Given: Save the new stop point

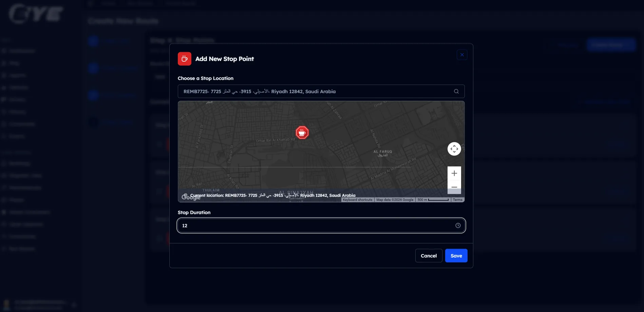Looking at the screenshot, I should click(456, 256).
